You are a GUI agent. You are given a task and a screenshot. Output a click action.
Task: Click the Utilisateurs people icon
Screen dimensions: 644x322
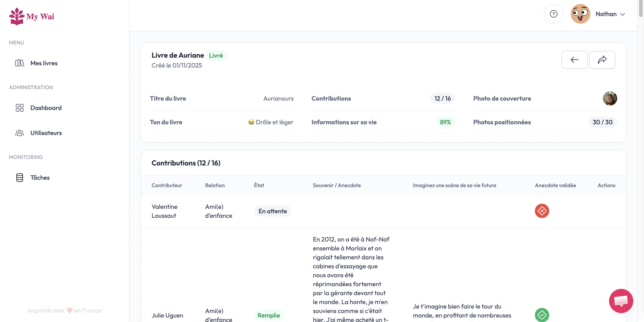[x=19, y=133]
